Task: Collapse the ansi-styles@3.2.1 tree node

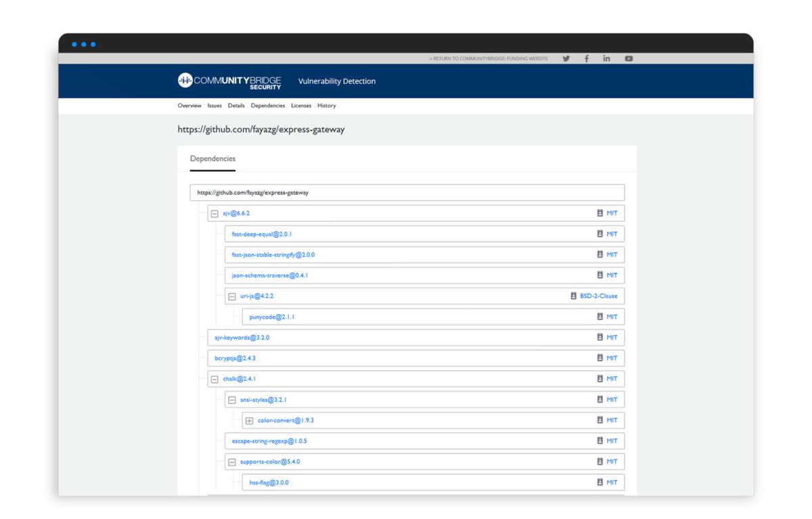Action: (x=232, y=400)
